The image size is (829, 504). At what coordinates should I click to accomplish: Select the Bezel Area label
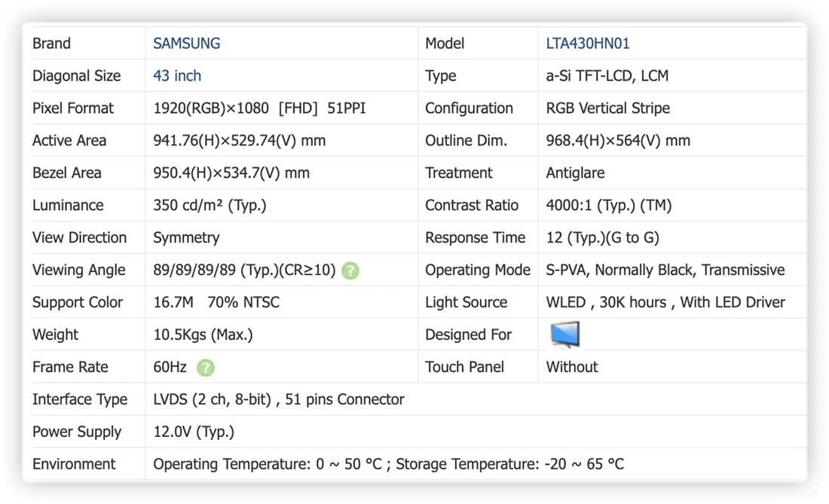point(66,173)
